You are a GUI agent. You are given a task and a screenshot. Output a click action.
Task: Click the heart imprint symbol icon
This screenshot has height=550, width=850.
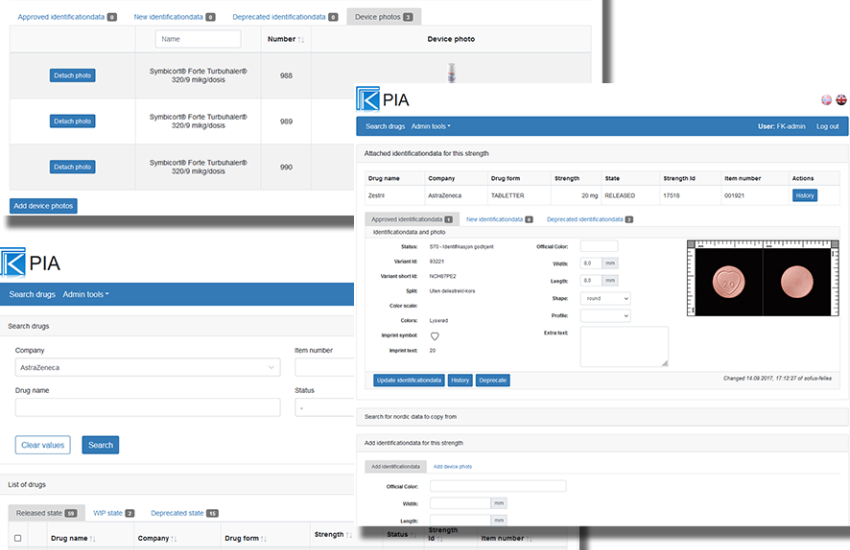coord(435,336)
